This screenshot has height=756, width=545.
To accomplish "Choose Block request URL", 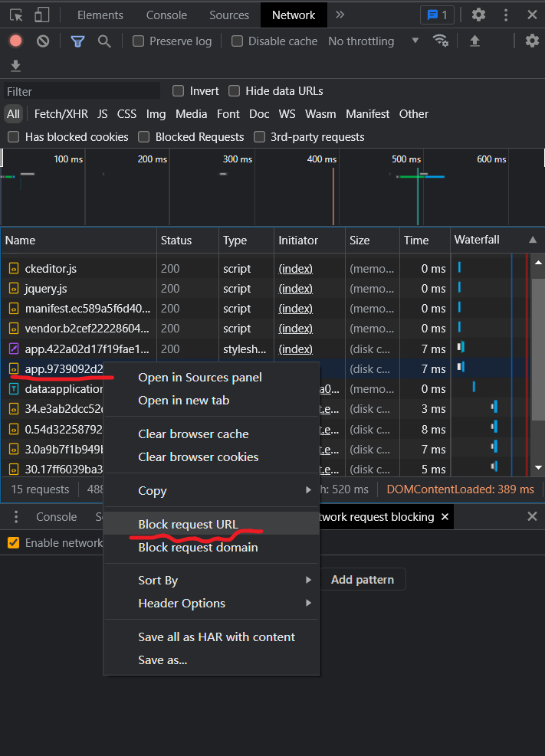I will (212, 524).
